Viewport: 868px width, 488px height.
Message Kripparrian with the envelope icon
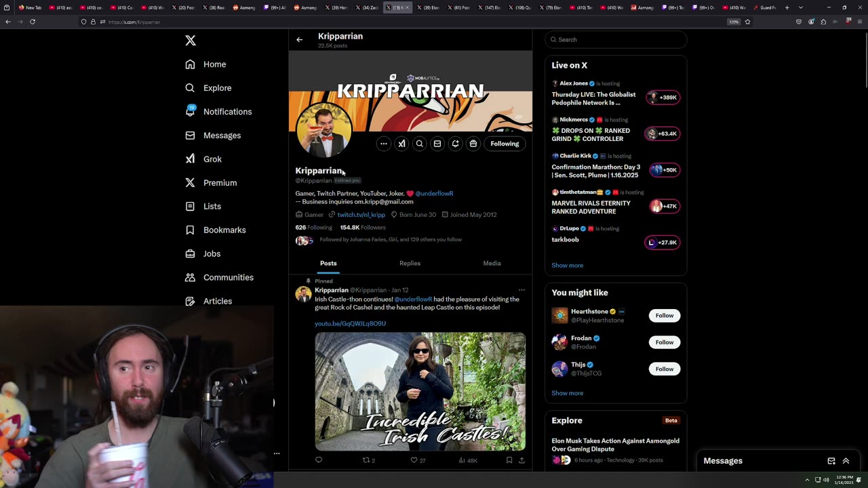click(437, 144)
